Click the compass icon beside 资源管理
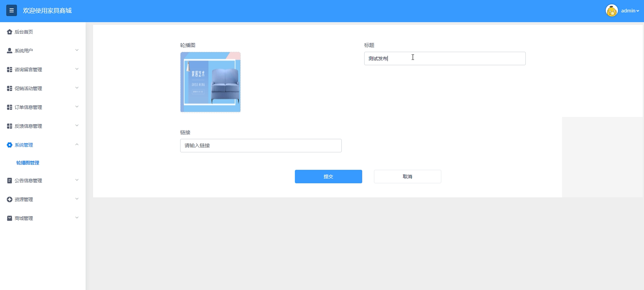 9,200
